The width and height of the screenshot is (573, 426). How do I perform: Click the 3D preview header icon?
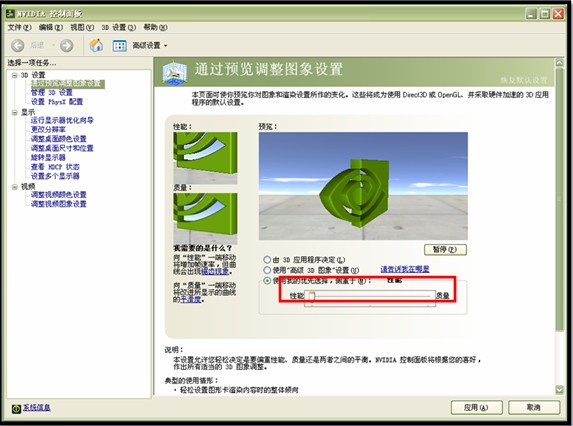175,72
